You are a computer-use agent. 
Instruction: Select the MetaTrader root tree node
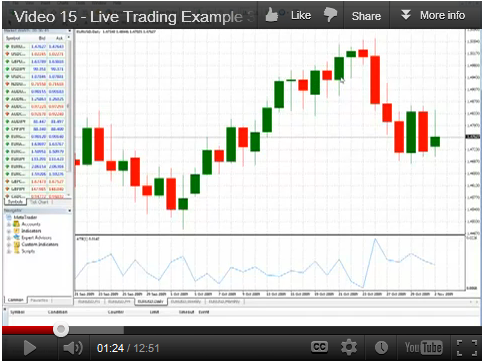25,217
